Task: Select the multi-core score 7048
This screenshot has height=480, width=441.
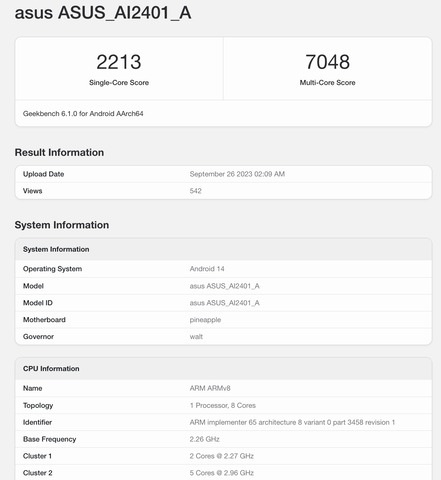Action: click(327, 62)
